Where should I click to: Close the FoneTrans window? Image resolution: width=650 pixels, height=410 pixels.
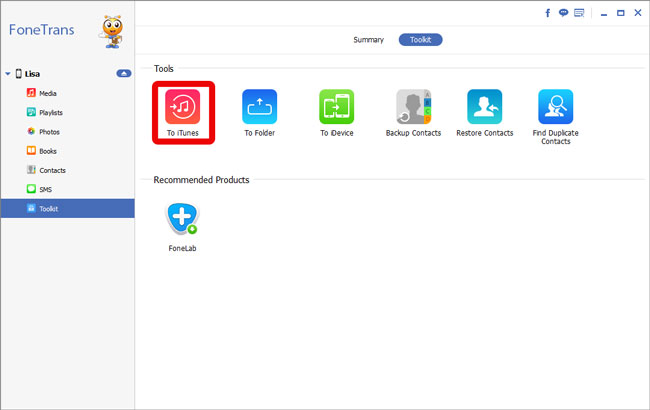(638, 13)
